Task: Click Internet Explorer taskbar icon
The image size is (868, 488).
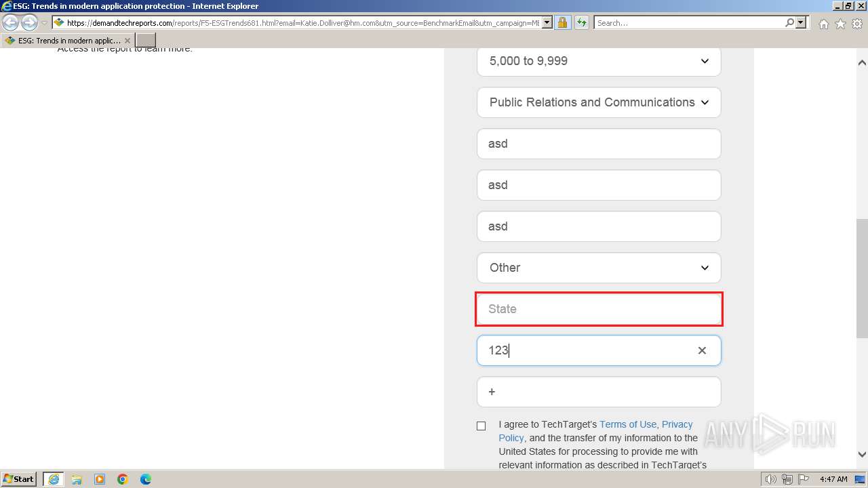Action: 54,479
